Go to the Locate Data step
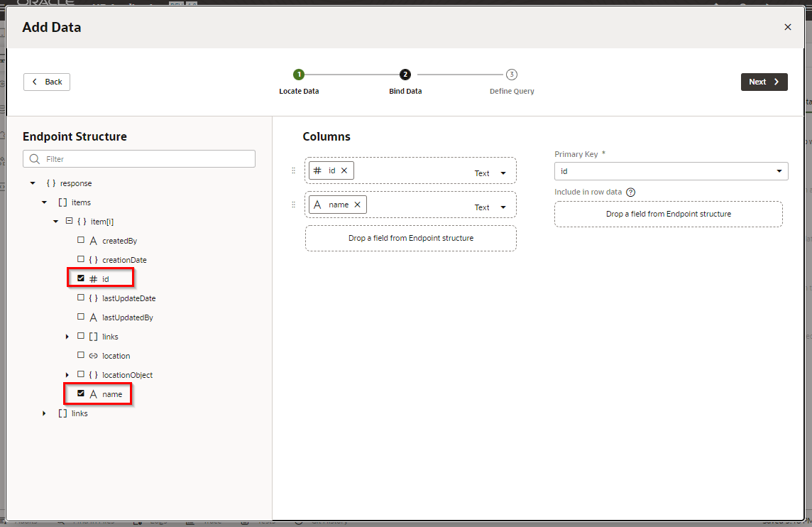This screenshot has width=812, height=527. pos(299,75)
